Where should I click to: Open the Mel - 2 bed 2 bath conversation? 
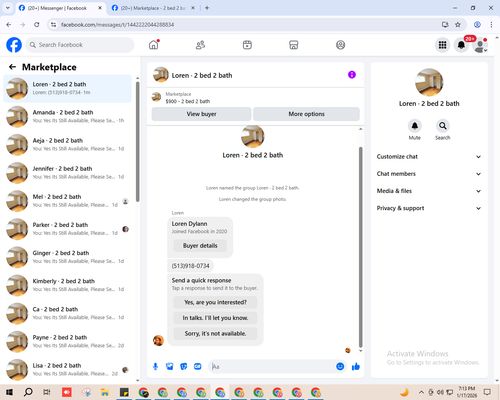tap(67, 201)
